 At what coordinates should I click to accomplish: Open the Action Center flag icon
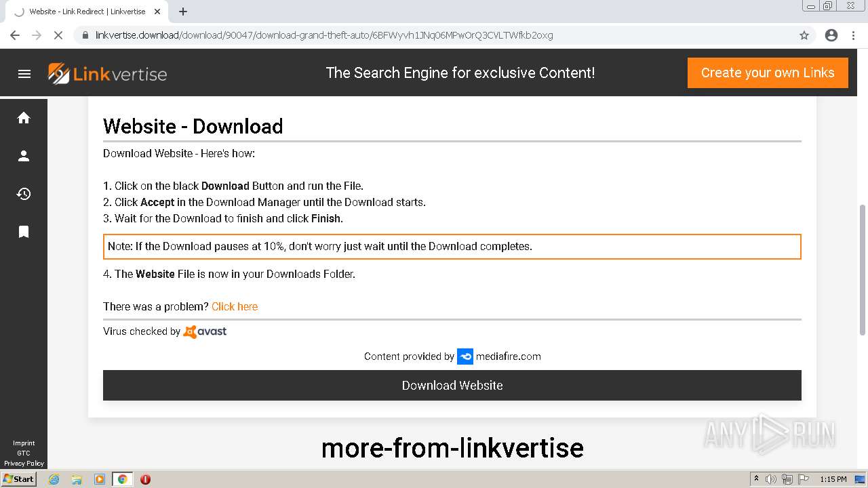pyautogui.click(x=803, y=479)
